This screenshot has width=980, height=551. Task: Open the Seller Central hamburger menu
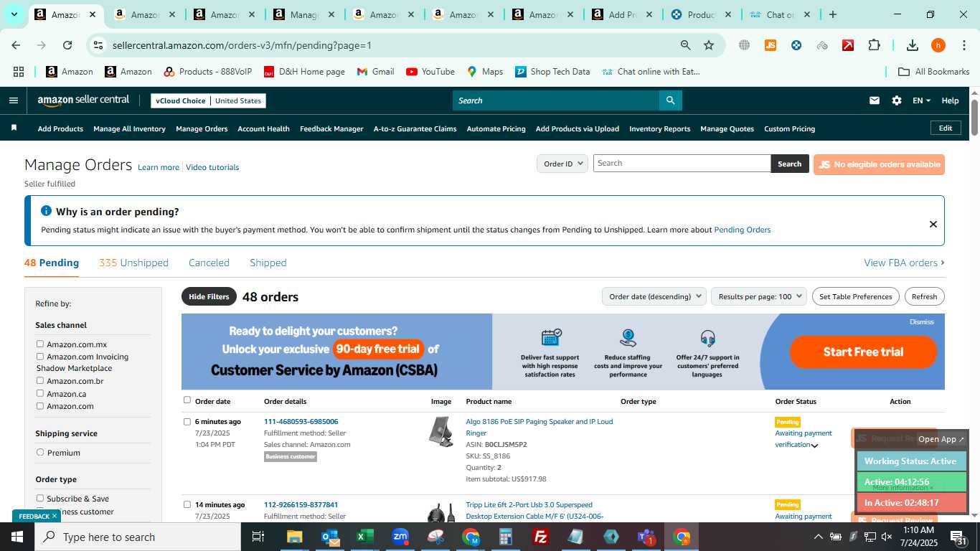click(x=13, y=100)
